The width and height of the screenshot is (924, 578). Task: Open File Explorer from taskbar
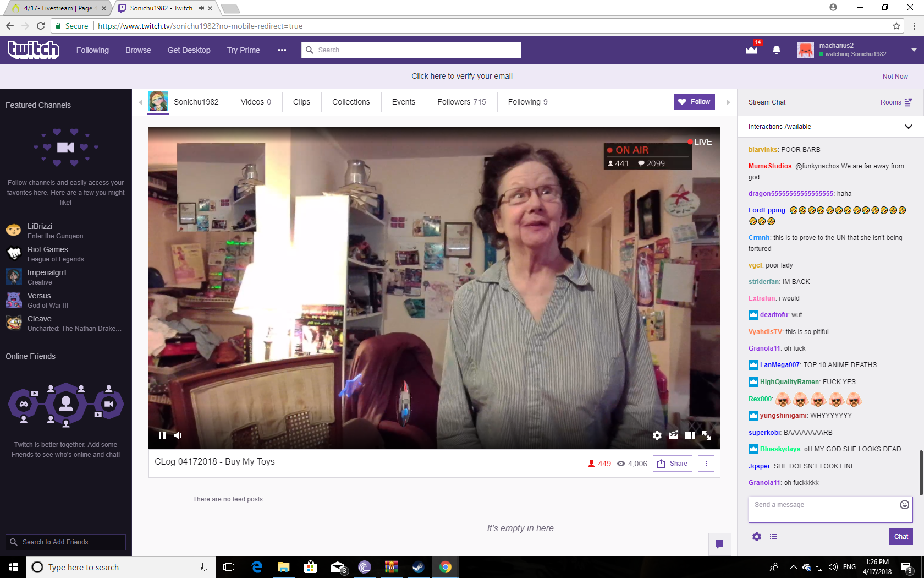pos(284,567)
